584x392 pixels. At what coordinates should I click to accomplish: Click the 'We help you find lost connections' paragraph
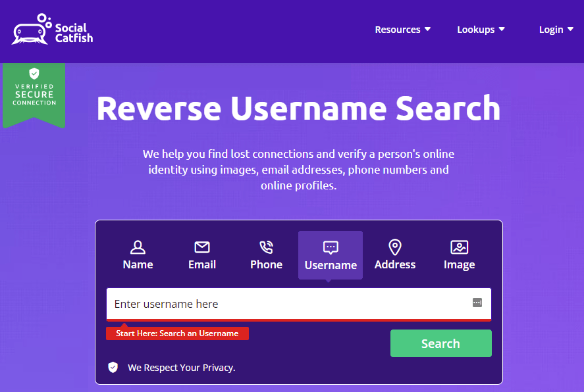click(298, 170)
